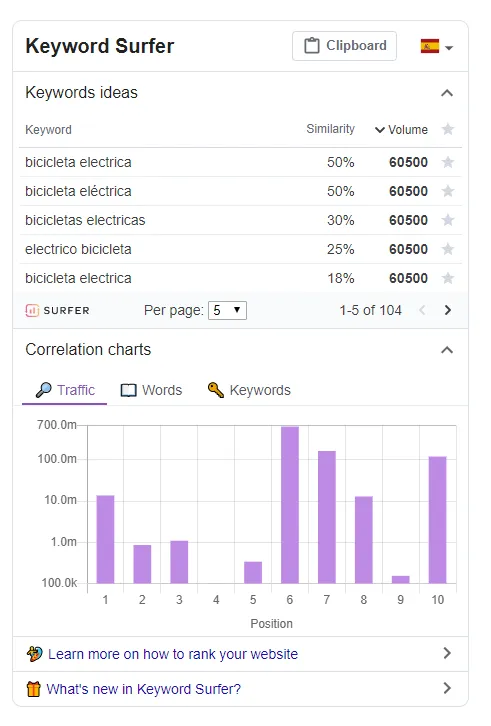Click the Surfer logo
The width and height of the screenshot is (491, 726).
(57, 311)
